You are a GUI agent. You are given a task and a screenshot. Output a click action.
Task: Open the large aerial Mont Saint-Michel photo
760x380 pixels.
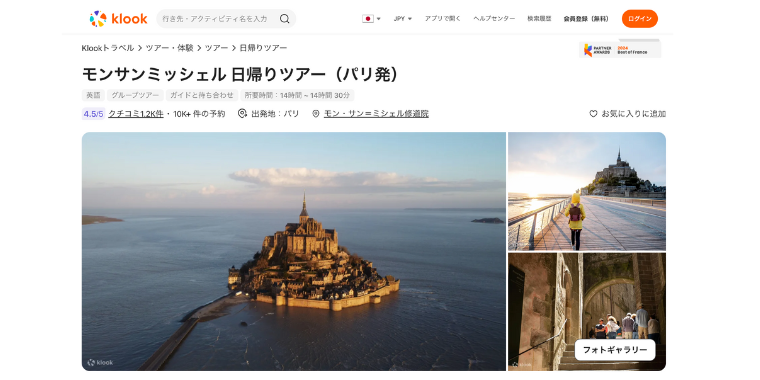coord(294,252)
